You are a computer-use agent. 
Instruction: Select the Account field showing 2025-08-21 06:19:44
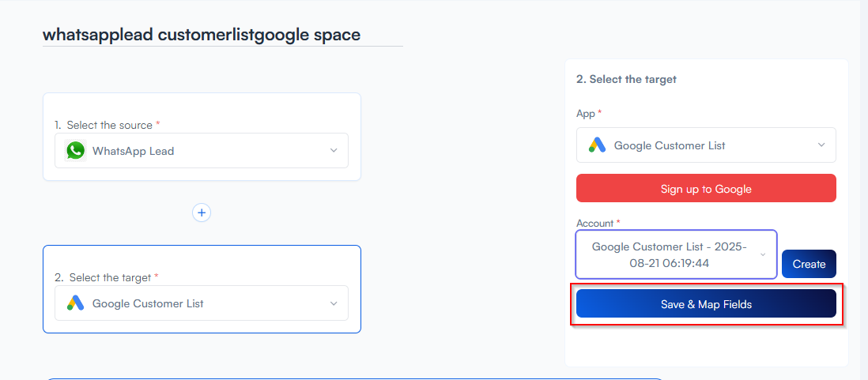pos(669,254)
